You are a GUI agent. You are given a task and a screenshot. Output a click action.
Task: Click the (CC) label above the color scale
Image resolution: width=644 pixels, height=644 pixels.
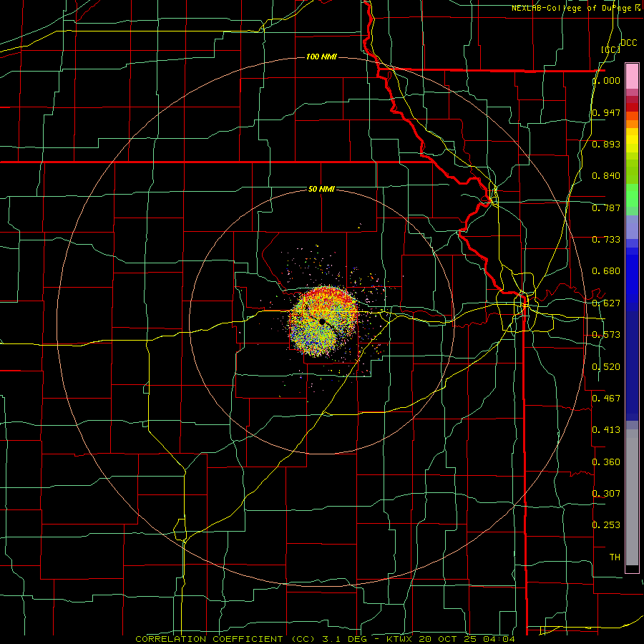[611, 49]
